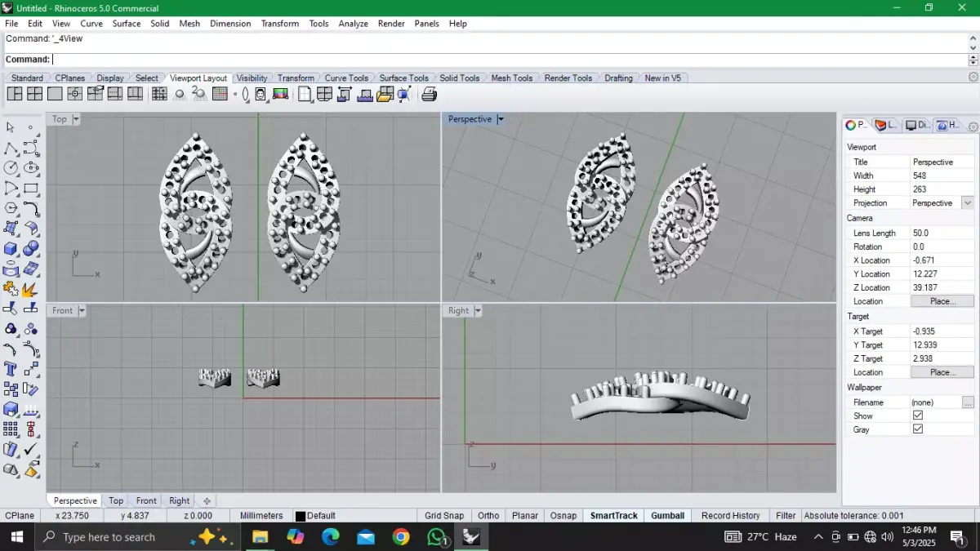Disable Gumball
The image size is (980, 551).
point(667,516)
